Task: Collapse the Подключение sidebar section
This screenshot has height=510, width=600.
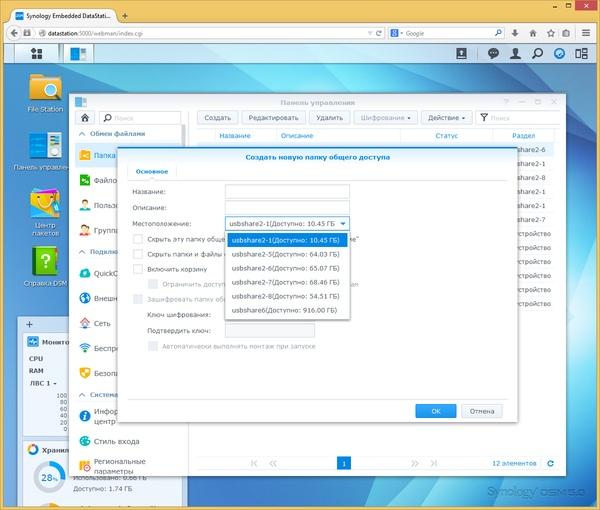Action: click(82, 252)
